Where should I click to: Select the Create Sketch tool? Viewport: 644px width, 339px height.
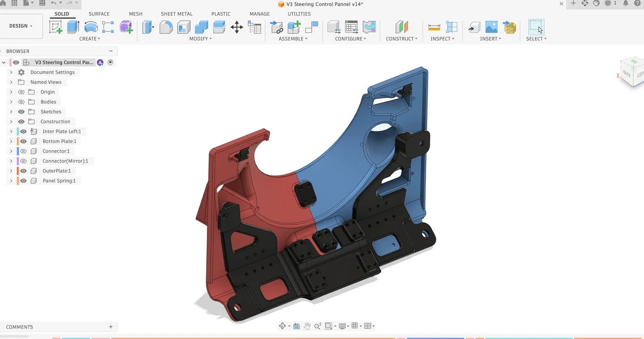click(x=56, y=27)
